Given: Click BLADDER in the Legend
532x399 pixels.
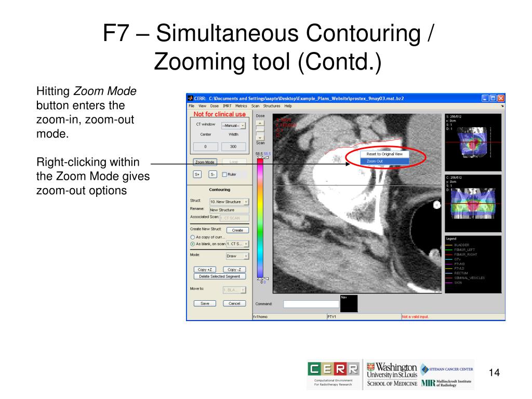Looking at the screenshot, I should click(x=461, y=245).
